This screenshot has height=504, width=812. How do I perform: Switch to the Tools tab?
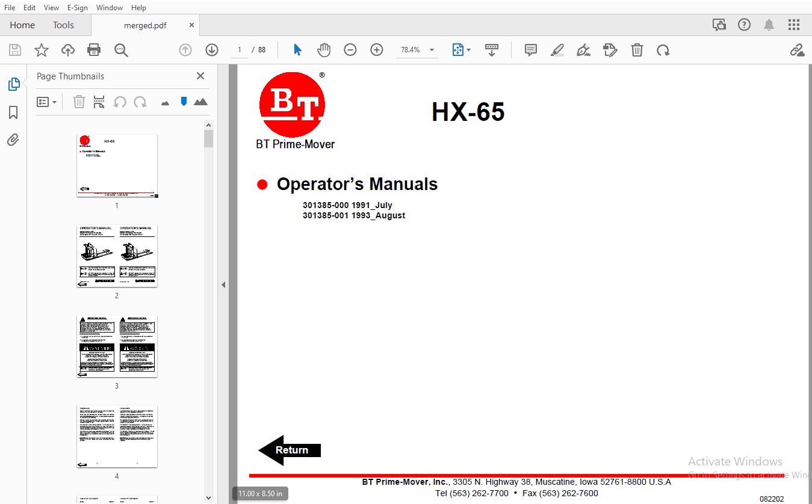click(63, 25)
